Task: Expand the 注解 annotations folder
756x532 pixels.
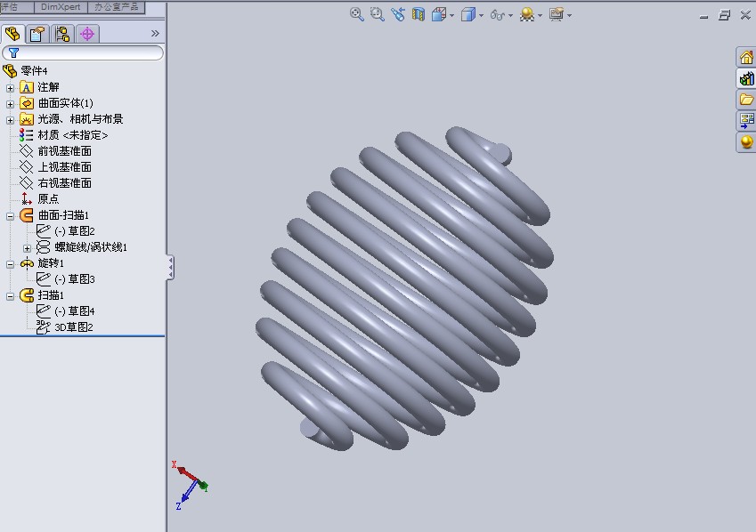Action: [x=10, y=88]
